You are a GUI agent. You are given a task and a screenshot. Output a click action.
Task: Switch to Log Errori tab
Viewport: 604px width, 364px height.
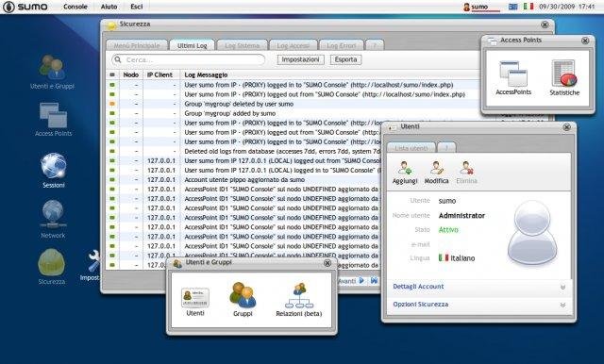click(x=342, y=45)
